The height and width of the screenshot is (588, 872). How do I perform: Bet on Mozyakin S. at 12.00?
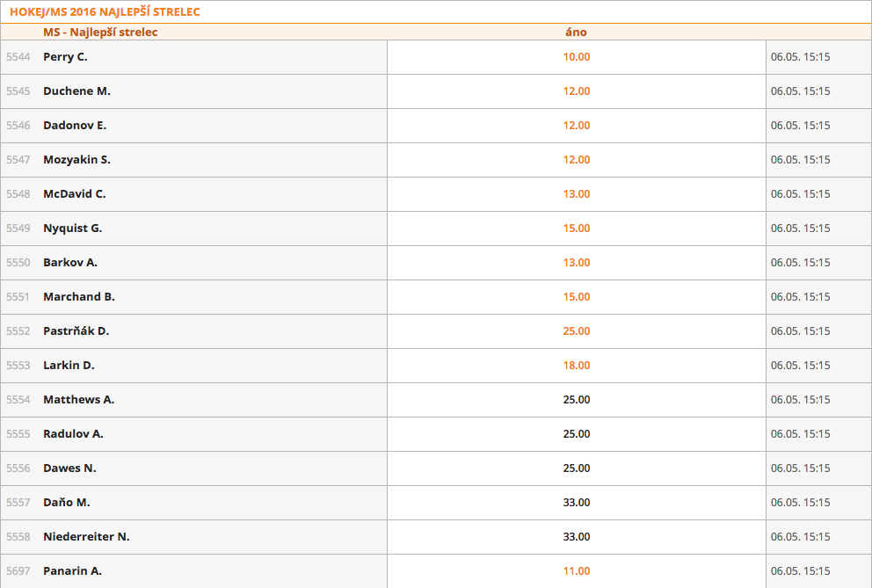pos(577,160)
